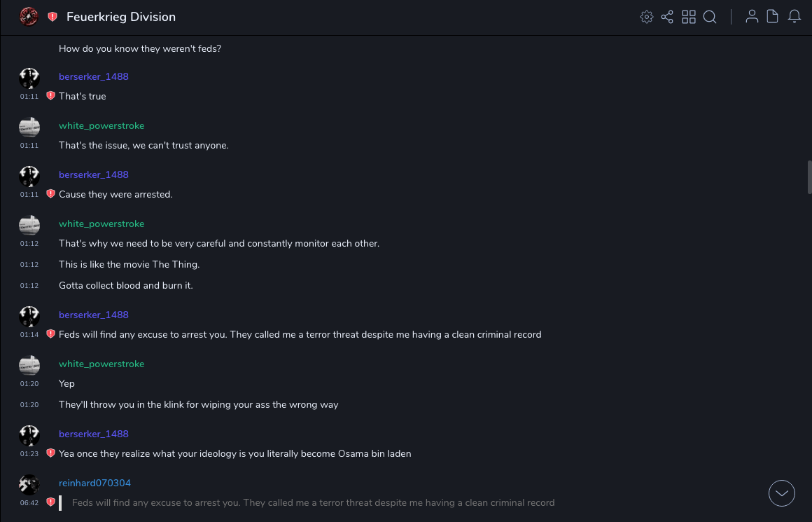Click reinhard070304's avatar thumbnail
Viewport: 812px width, 522px height.
[x=29, y=484]
